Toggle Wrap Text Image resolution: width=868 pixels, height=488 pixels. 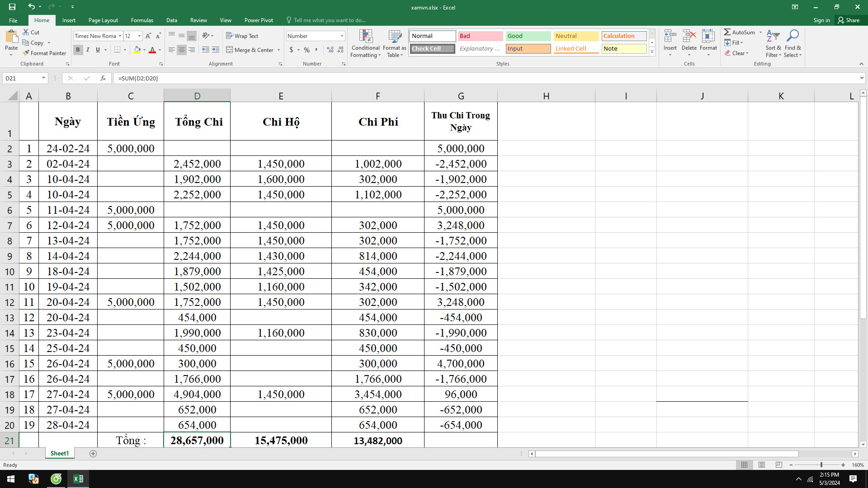(242, 36)
